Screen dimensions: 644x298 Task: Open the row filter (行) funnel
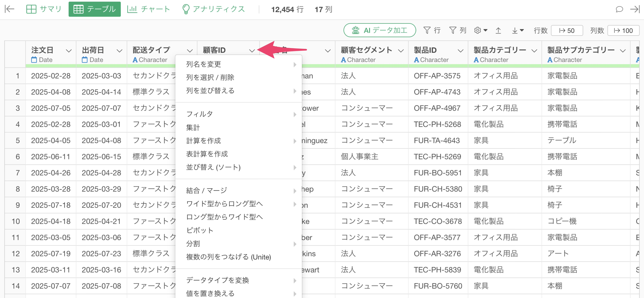(x=432, y=30)
